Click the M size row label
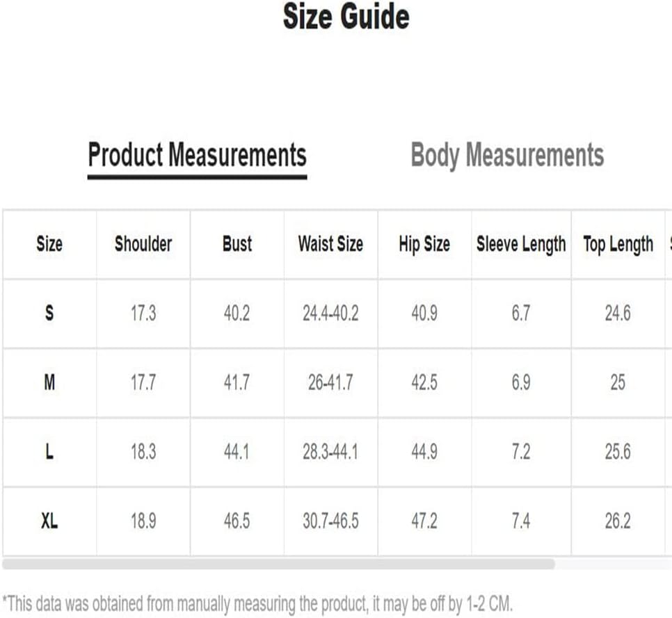 [x=49, y=382]
